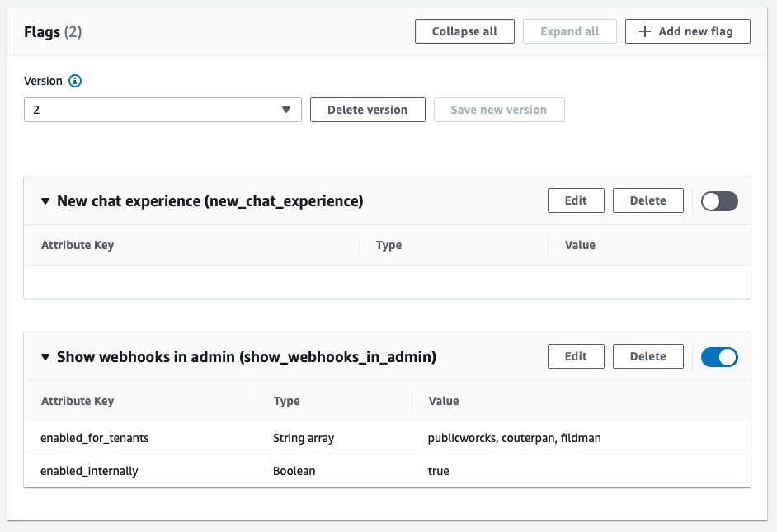
Task: Click the disclosure triangle for Show webhooks in admin
Action: (x=45, y=356)
